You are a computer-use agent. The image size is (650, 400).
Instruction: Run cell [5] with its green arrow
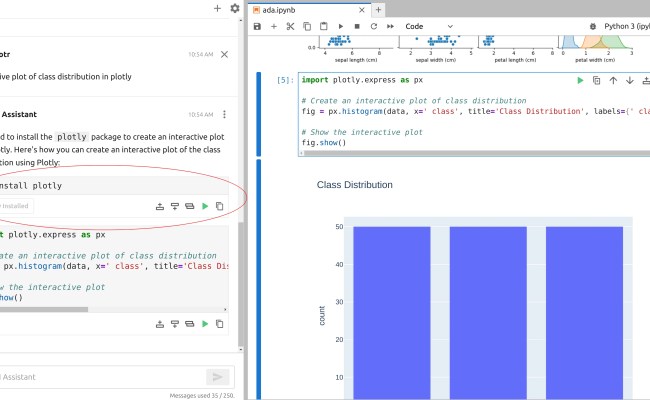[580, 80]
